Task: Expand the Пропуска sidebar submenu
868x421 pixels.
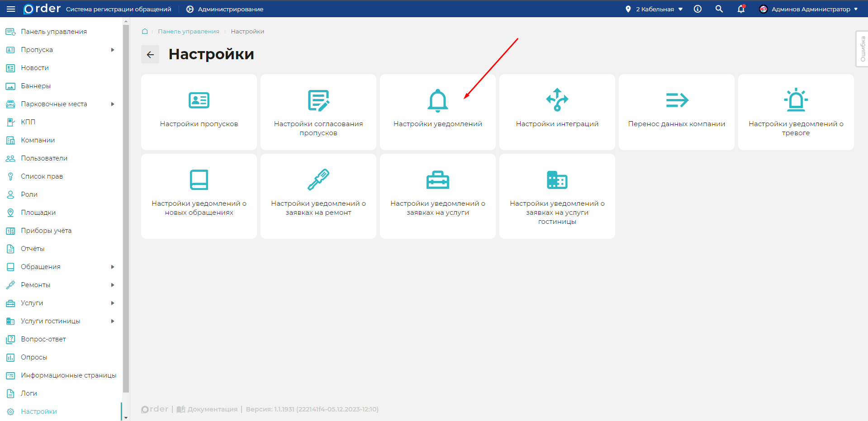Action: click(x=113, y=50)
